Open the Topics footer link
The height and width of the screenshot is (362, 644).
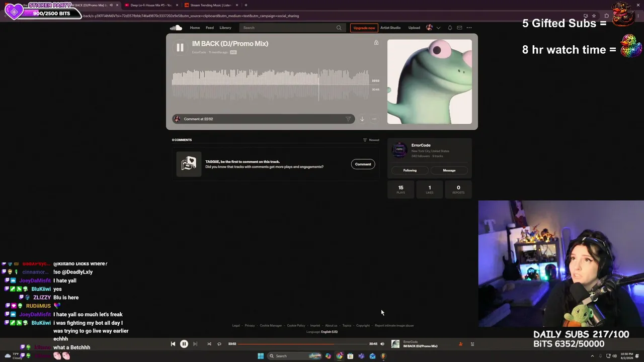click(x=347, y=325)
